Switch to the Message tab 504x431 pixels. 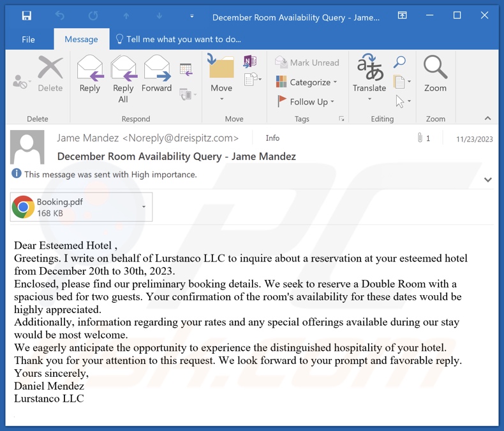click(81, 40)
